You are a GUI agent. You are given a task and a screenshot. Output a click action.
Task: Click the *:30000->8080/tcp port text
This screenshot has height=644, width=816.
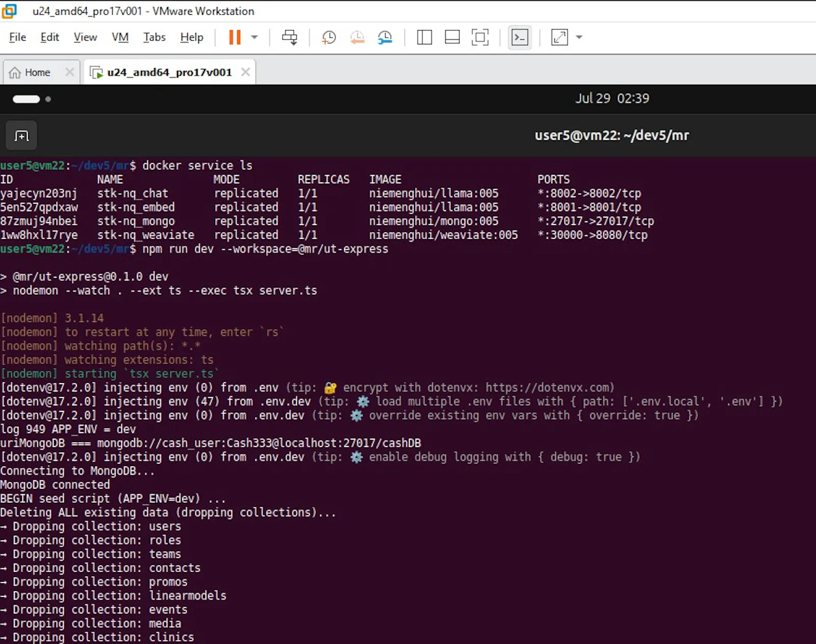point(592,235)
